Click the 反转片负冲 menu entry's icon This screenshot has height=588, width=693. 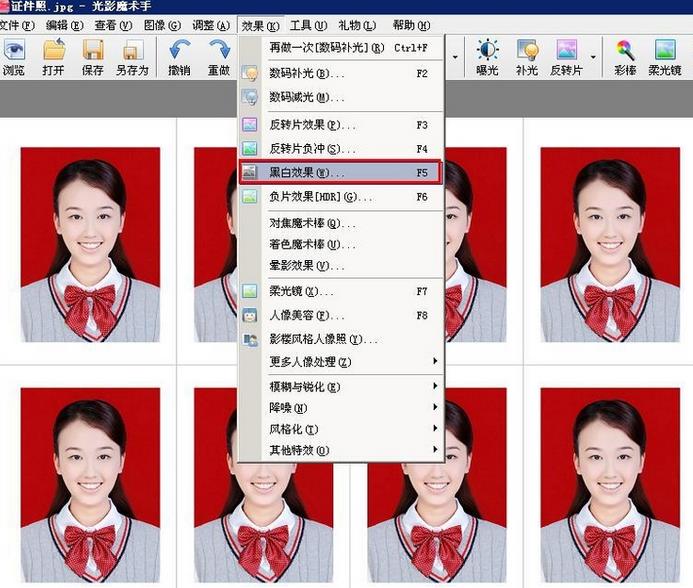pos(250,149)
